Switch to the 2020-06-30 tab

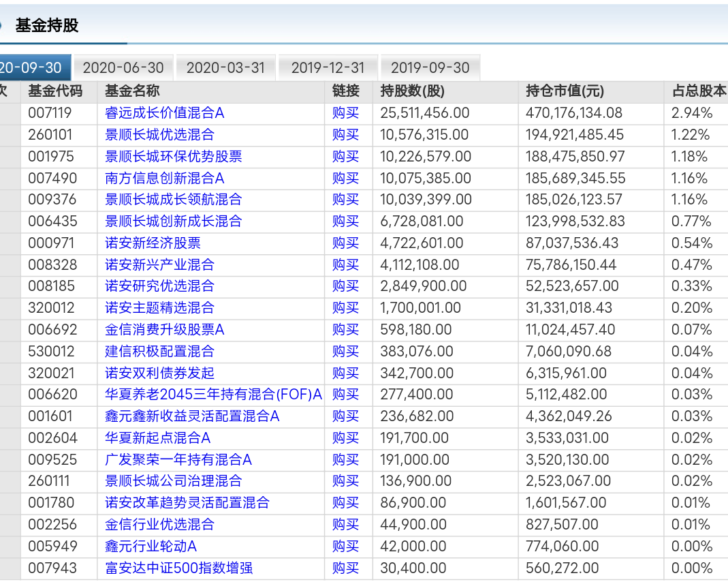pos(123,68)
